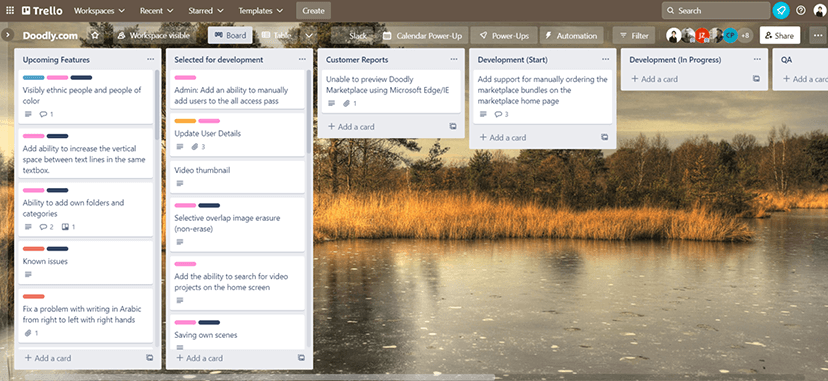
Task: Create from template in Upcoming Features list
Action: [149, 358]
